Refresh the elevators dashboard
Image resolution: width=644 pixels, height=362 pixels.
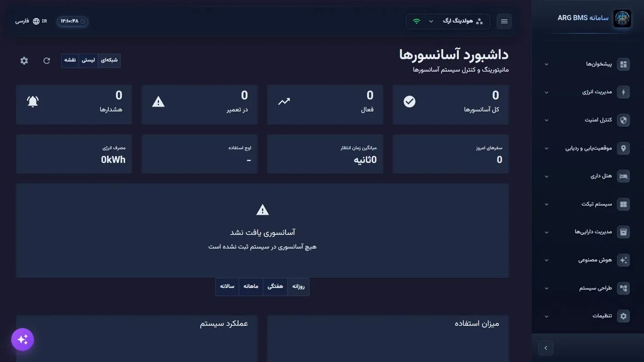[x=46, y=61]
